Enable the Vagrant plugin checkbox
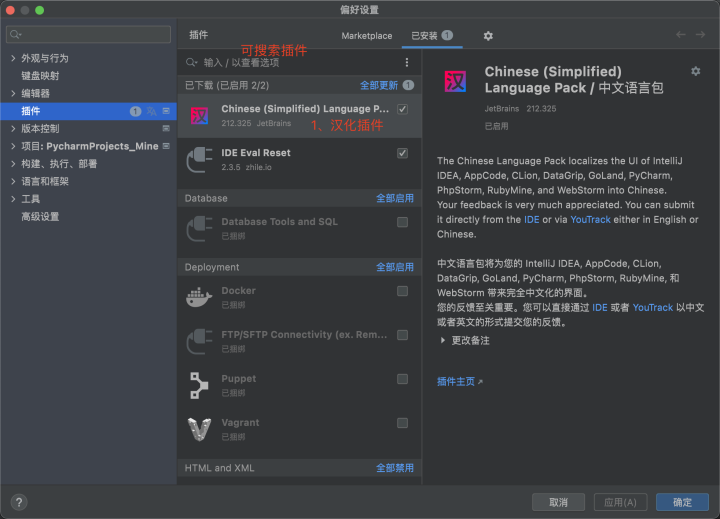 [x=402, y=423]
